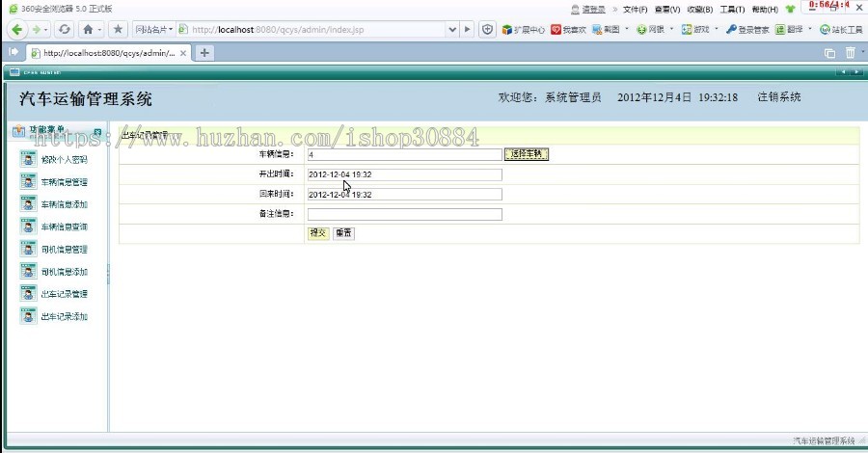Image resolution: width=868 pixels, height=453 pixels.
Task: Open the 帮助(H) menu
Action: tap(765, 10)
